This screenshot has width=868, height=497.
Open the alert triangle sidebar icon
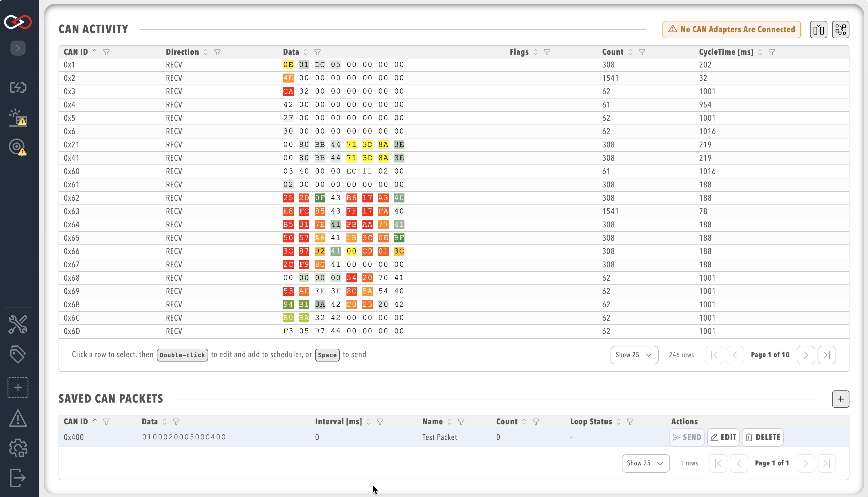click(18, 418)
